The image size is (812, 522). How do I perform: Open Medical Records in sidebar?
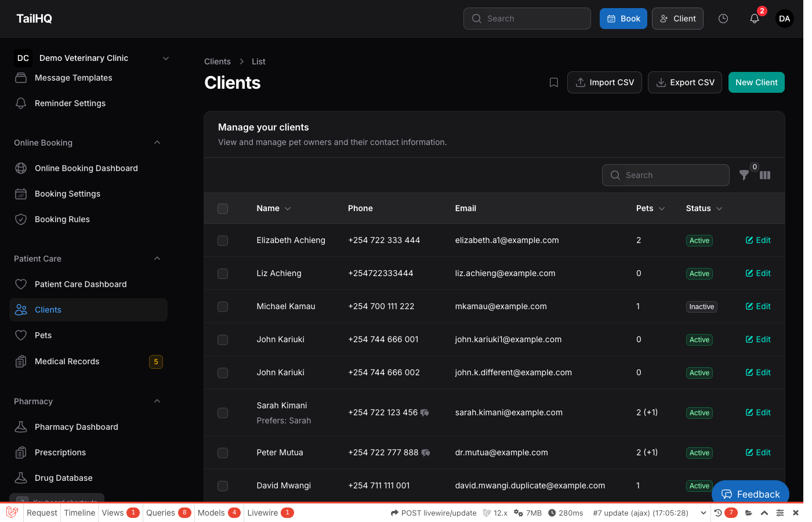(67, 361)
